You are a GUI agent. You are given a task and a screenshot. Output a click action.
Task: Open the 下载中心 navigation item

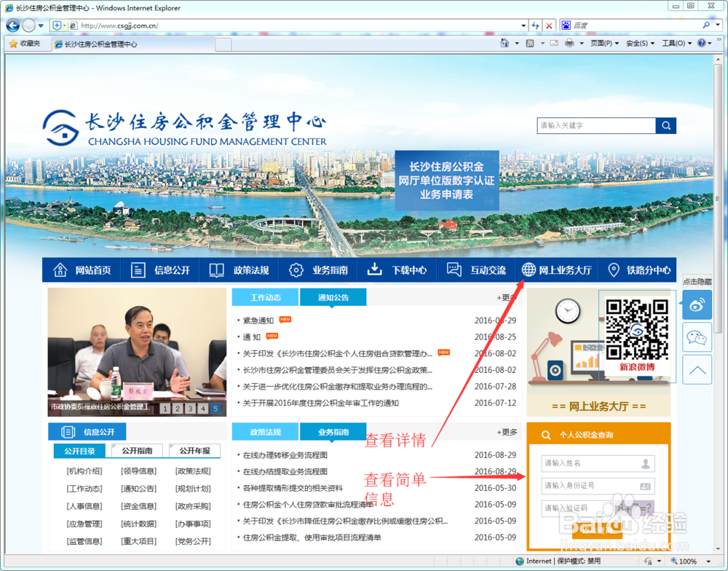point(397,270)
